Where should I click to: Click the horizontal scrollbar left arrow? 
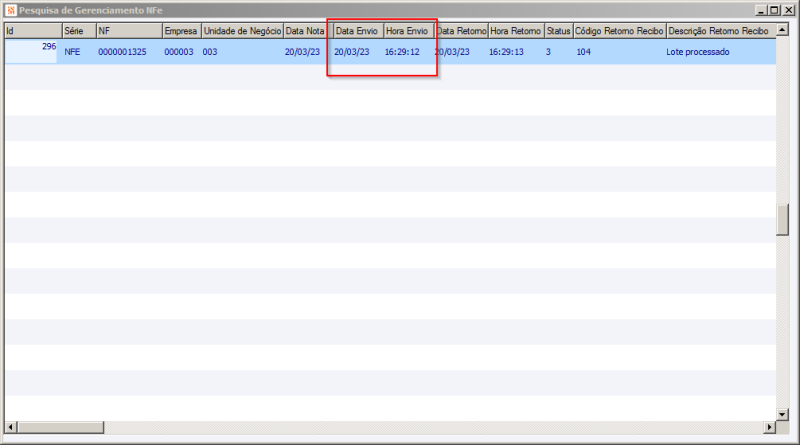point(11,427)
